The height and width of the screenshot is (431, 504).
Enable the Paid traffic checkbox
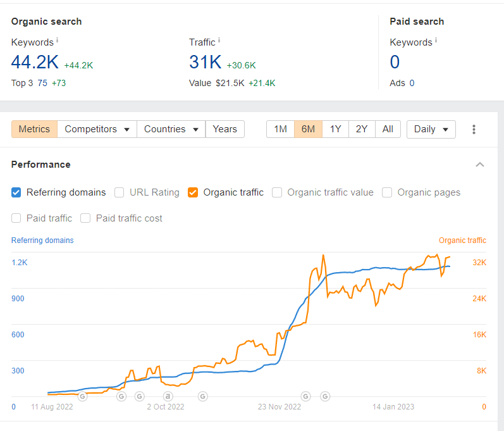[x=16, y=218]
